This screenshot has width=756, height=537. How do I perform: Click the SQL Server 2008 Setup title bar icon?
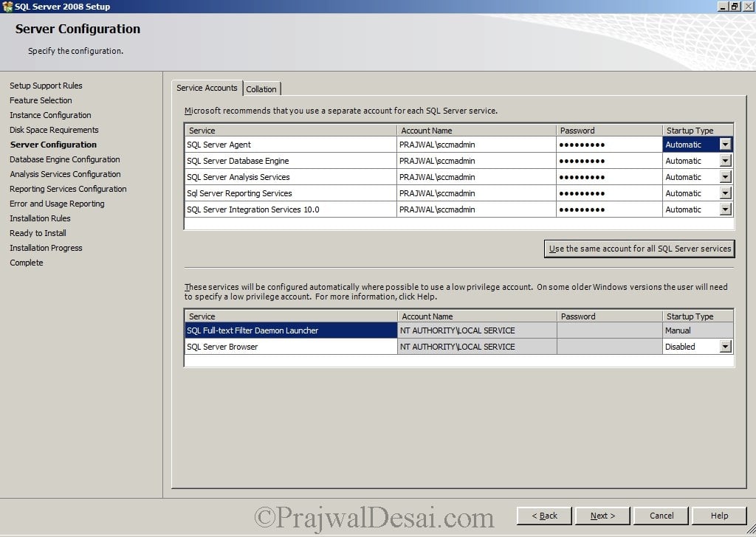pyautogui.click(x=7, y=6)
